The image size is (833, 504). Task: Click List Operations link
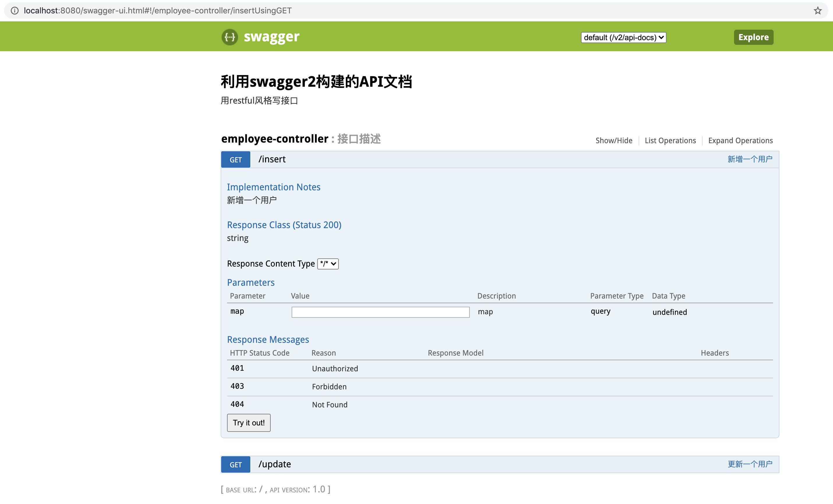tap(670, 140)
